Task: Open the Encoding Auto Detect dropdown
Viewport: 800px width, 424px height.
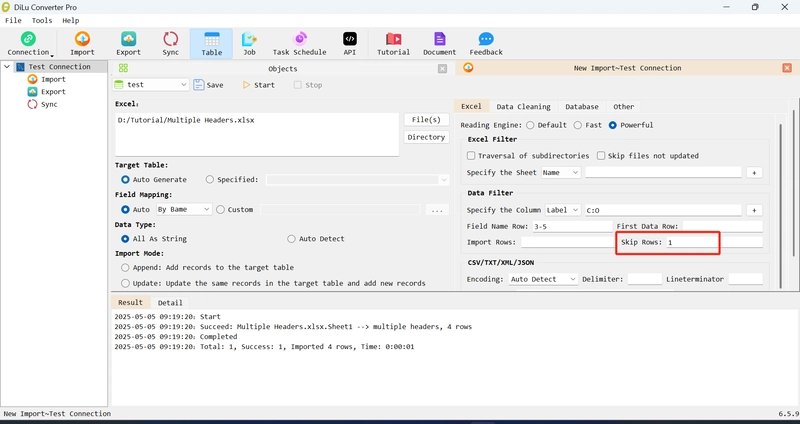Action: point(543,279)
